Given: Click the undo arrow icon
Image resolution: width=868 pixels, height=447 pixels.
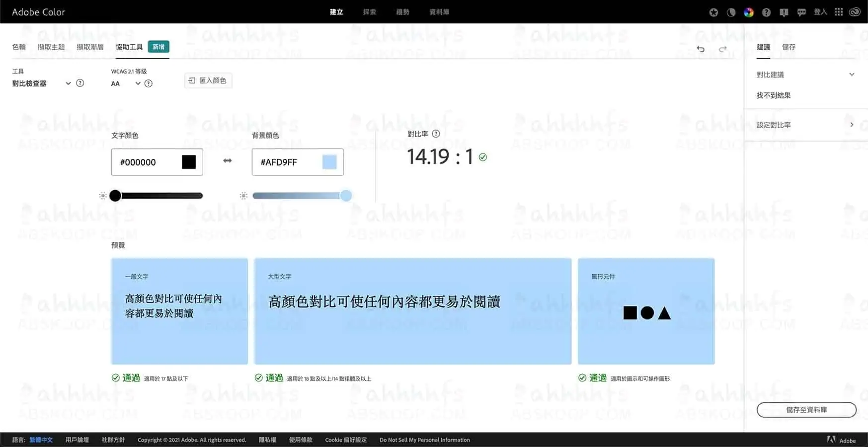Looking at the screenshot, I should [x=701, y=49].
